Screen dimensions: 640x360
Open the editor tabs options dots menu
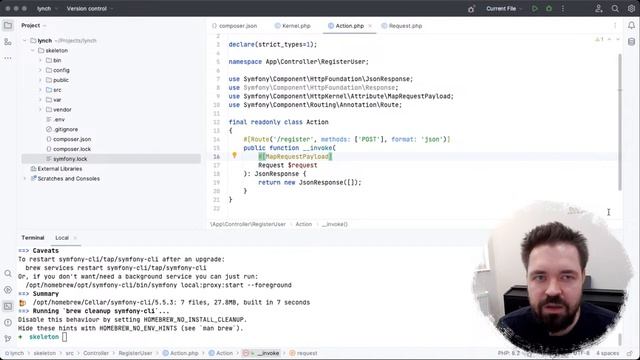coord(615,26)
